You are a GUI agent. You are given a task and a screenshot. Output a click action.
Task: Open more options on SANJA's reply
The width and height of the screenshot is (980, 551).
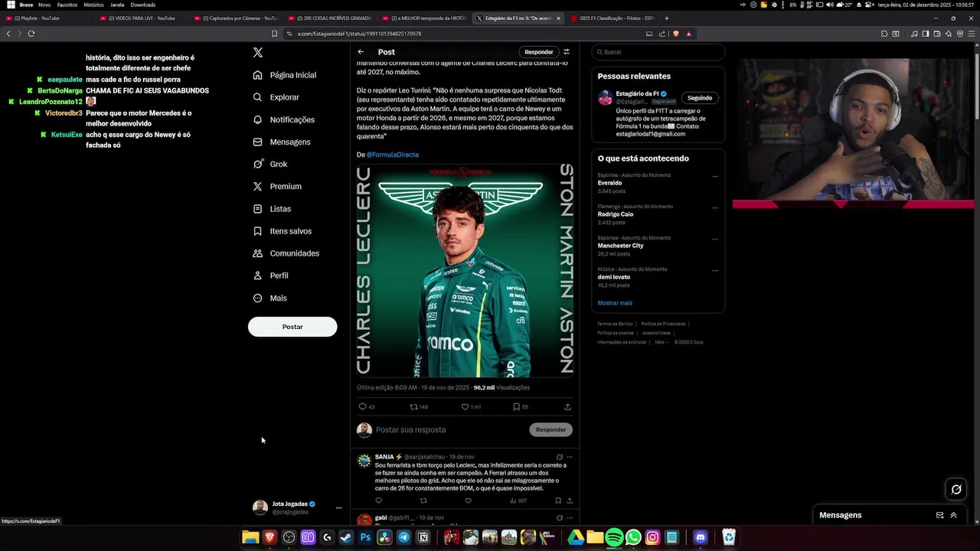point(570,457)
